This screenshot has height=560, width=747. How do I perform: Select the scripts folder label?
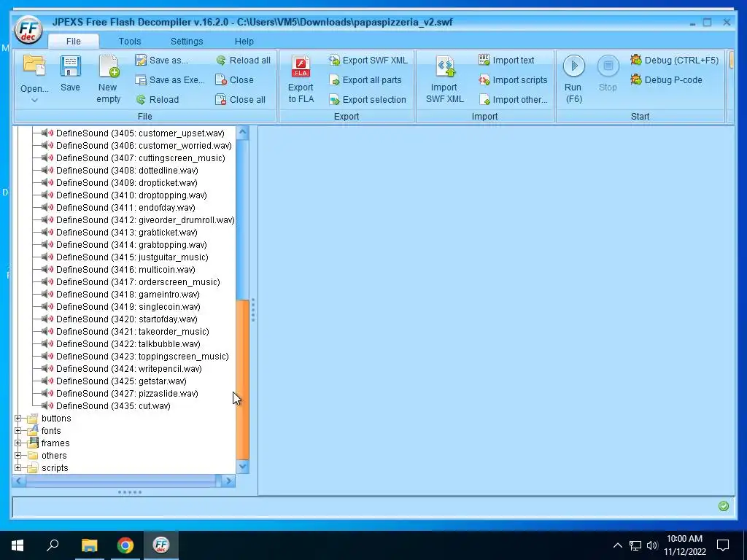click(x=55, y=467)
